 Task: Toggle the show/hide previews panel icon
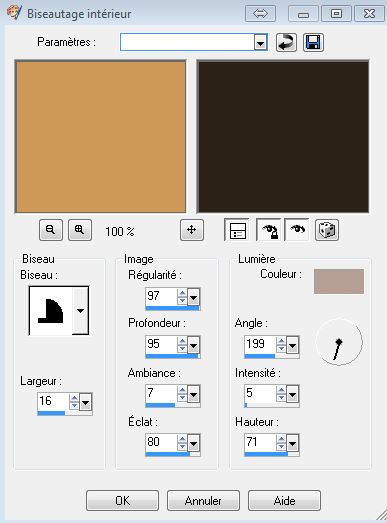tap(237, 230)
